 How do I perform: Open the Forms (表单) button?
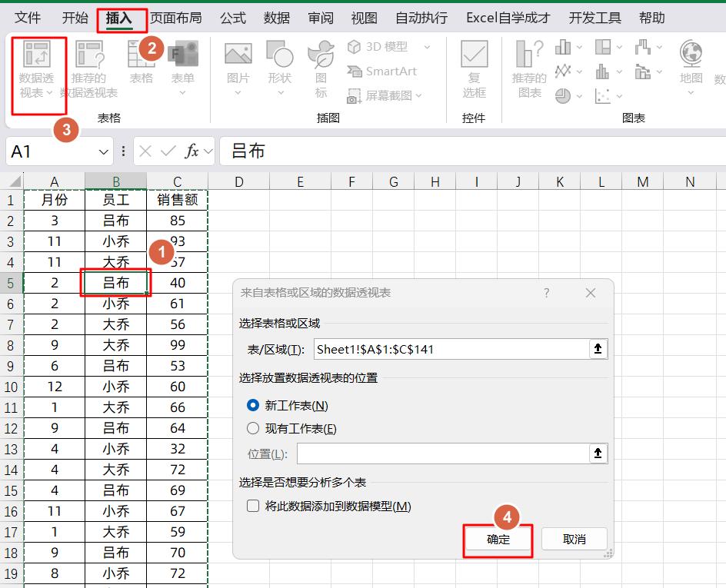tap(183, 67)
